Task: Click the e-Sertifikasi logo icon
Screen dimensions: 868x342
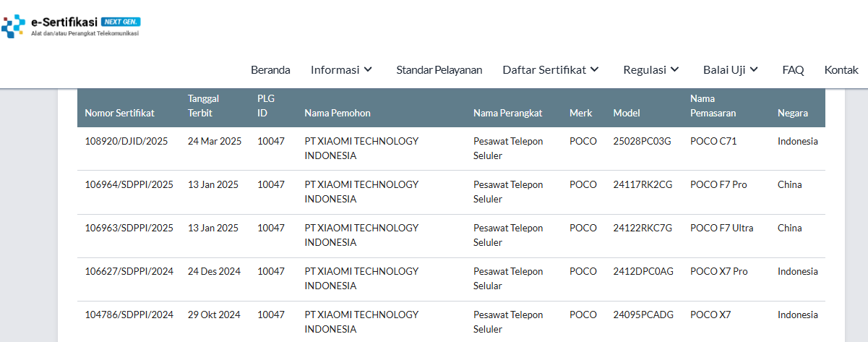Action: (x=13, y=26)
